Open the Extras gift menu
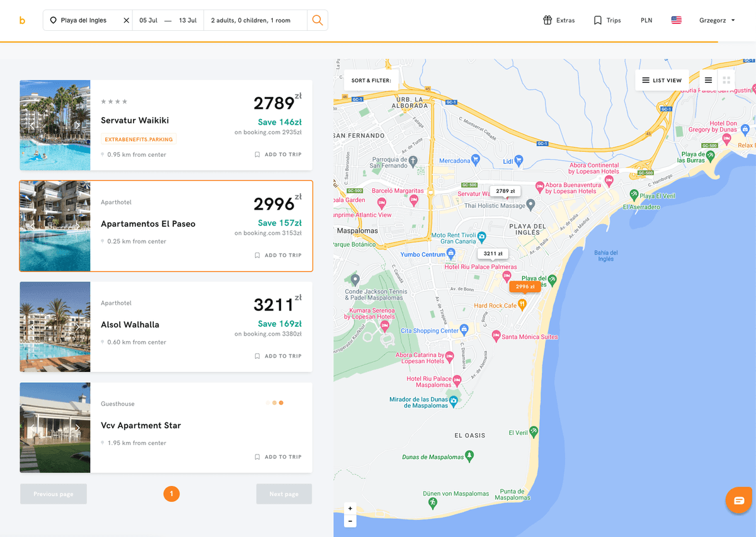756x537 pixels. click(559, 20)
